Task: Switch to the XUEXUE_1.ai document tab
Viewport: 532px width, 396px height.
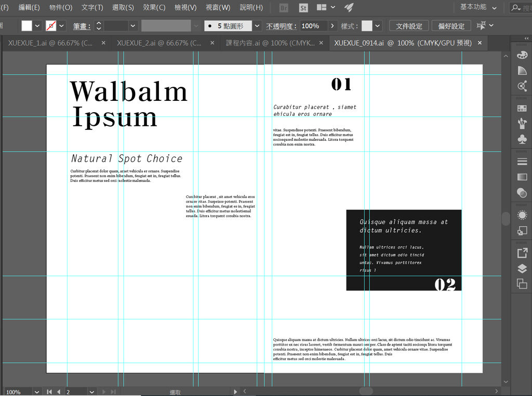Action: pyautogui.click(x=50, y=43)
